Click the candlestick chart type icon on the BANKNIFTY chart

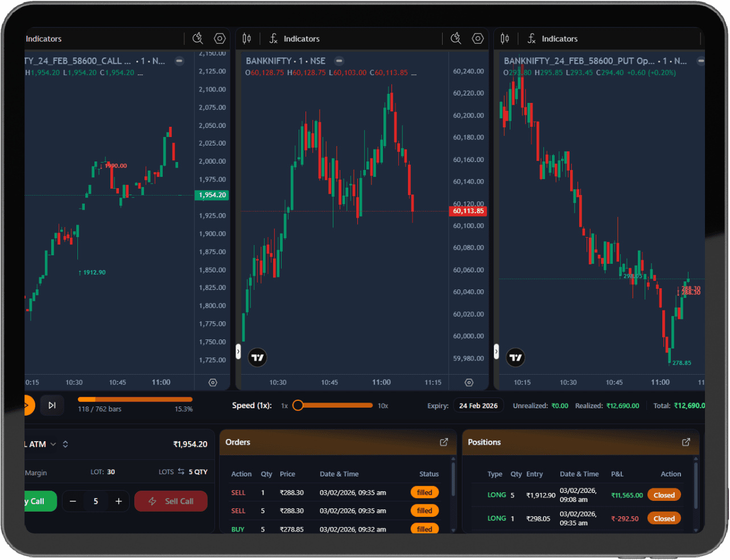[247, 38]
